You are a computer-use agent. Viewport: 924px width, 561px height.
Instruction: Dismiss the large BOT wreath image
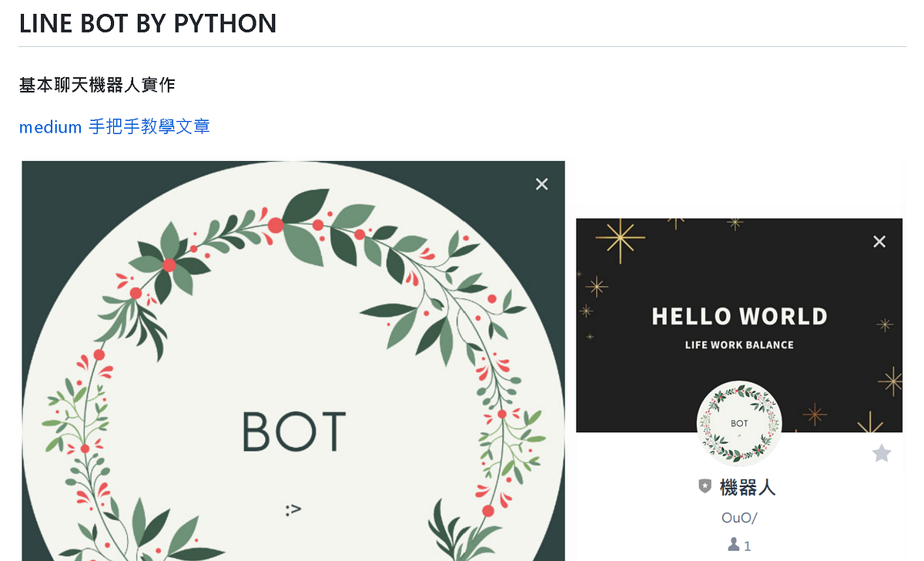[541, 183]
